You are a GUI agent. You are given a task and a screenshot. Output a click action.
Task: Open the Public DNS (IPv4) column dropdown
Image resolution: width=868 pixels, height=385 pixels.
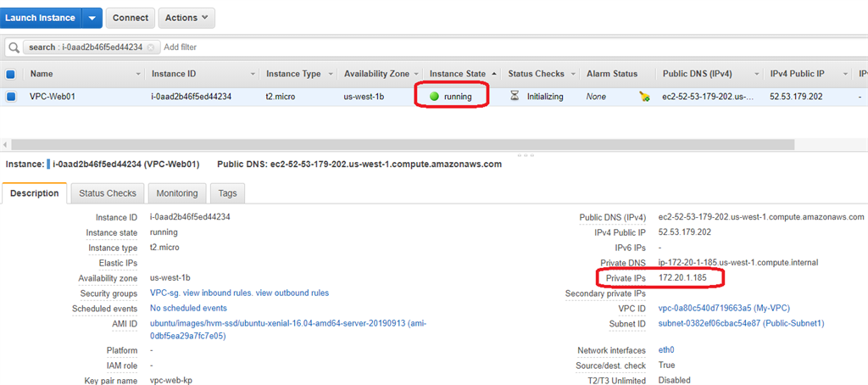click(x=755, y=75)
